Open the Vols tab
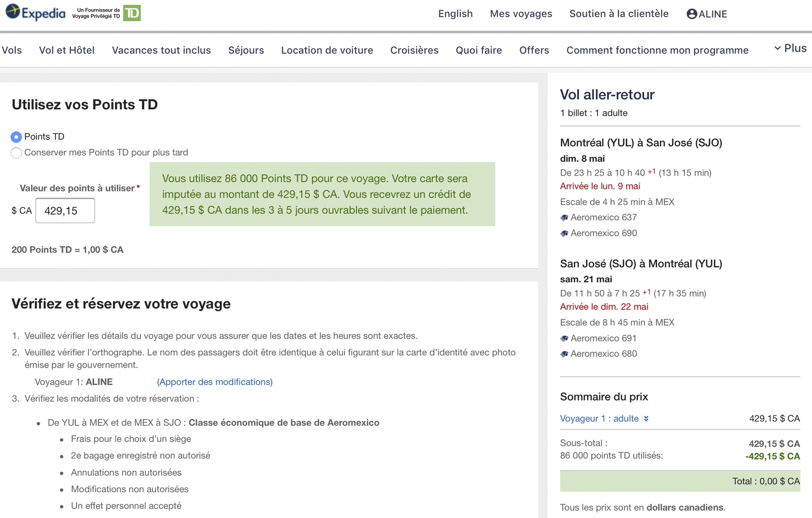This screenshot has height=518, width=812. pos(12,50)
